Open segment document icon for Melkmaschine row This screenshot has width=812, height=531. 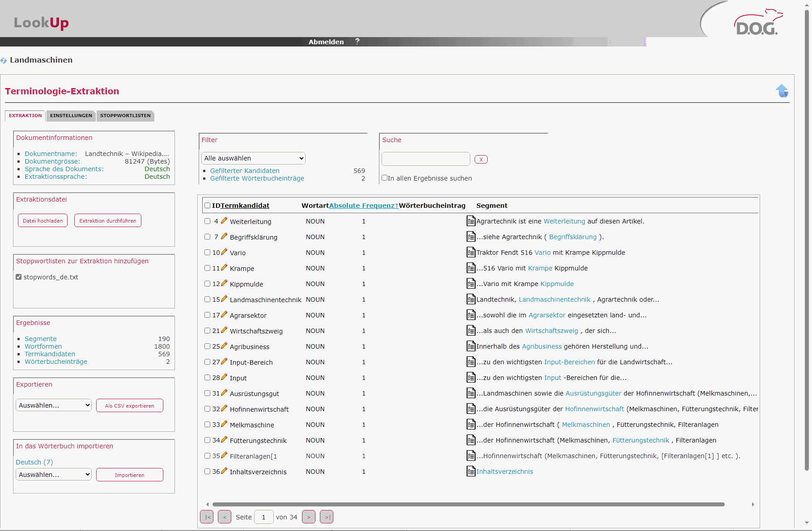point(471,424)
